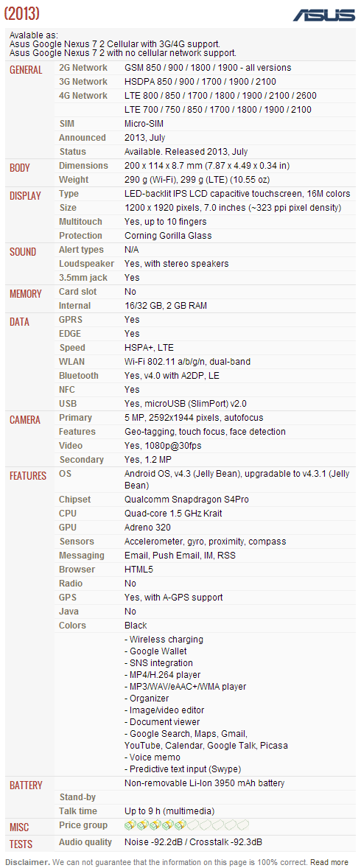This screenshot has height=868, width=361.
Task: Click the BATTERY section heading
Action: 26,785
